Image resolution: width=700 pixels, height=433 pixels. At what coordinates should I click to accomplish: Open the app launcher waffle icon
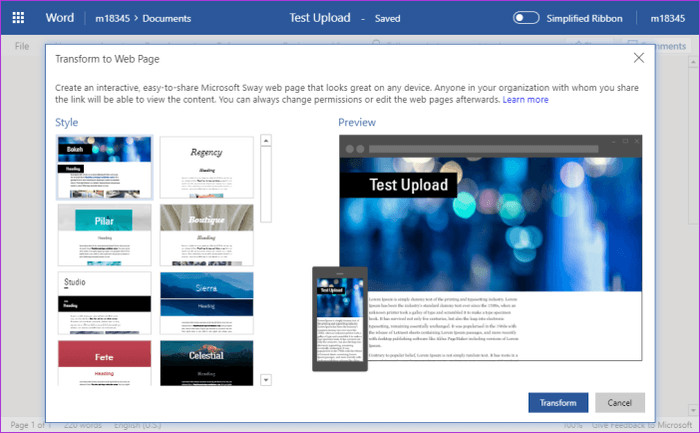(x=18, y=18)
